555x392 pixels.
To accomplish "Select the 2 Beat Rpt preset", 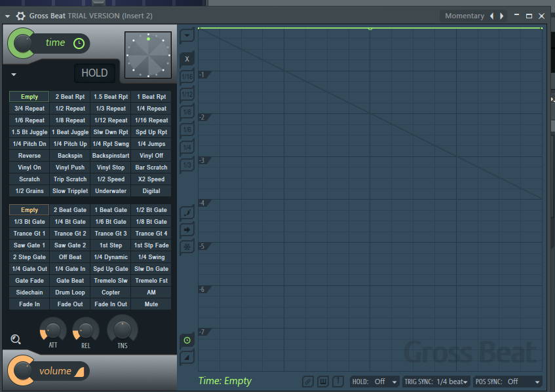I will click(x=70, y=97).
